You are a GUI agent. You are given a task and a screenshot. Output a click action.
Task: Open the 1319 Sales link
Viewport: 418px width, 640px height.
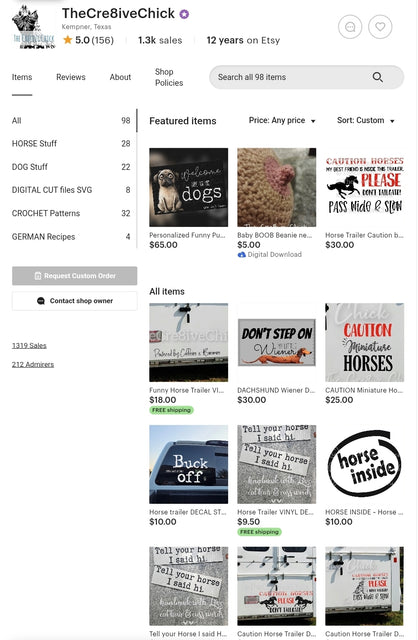29,345
